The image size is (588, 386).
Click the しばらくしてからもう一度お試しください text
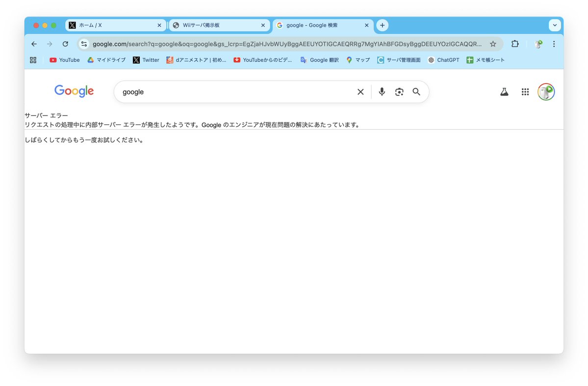84,140
